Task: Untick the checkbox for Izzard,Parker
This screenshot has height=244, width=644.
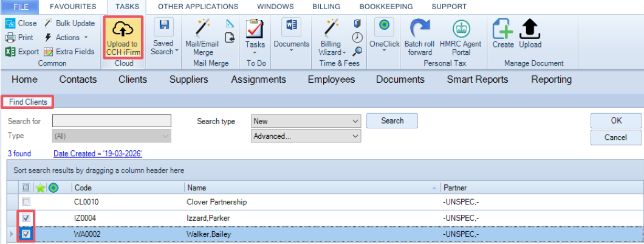Action: coord(26,218)
